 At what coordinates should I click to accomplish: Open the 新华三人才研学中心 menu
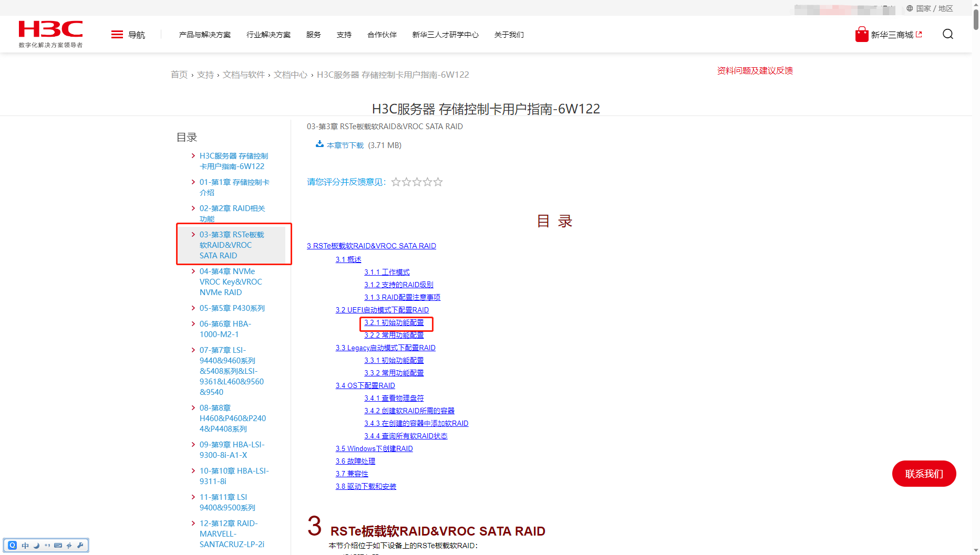[x=446, y=35]
